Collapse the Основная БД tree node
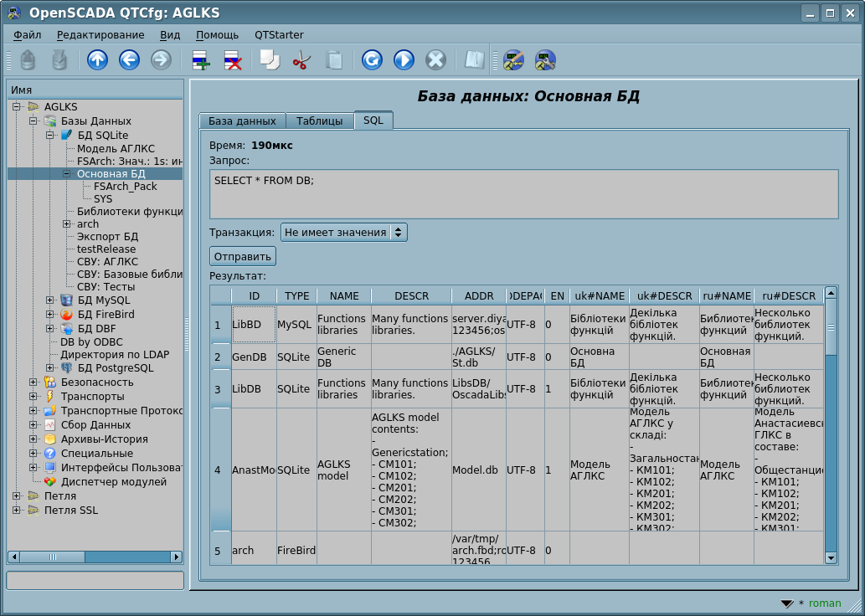 pos(67,174)
